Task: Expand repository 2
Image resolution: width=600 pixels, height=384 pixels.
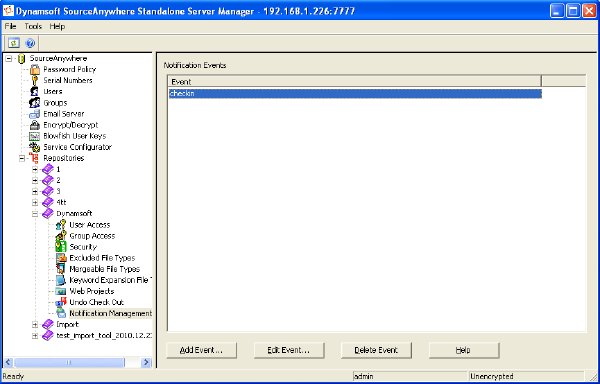Action: 35,181
